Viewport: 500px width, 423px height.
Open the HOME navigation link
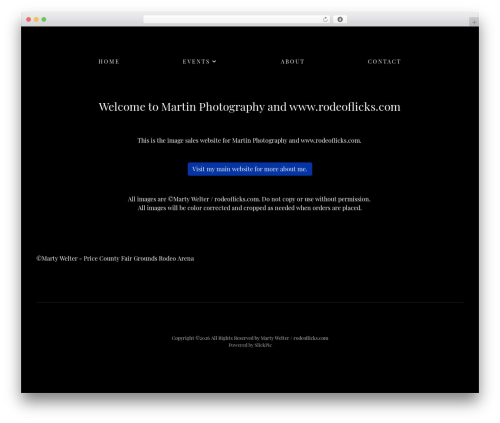[109, 62]
